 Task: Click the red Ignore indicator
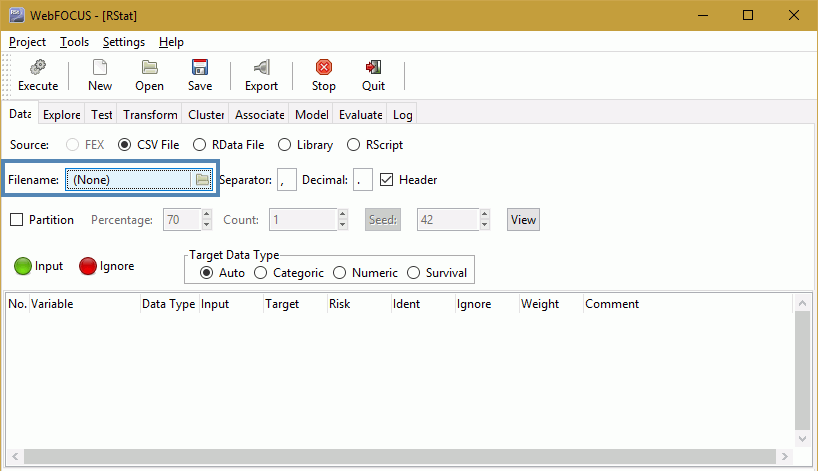(88, 266)
